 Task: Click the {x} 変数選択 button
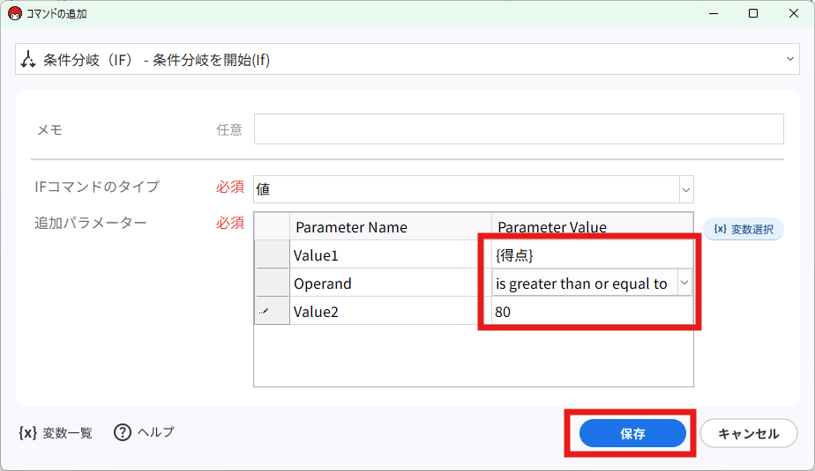[x=743, y=229]
